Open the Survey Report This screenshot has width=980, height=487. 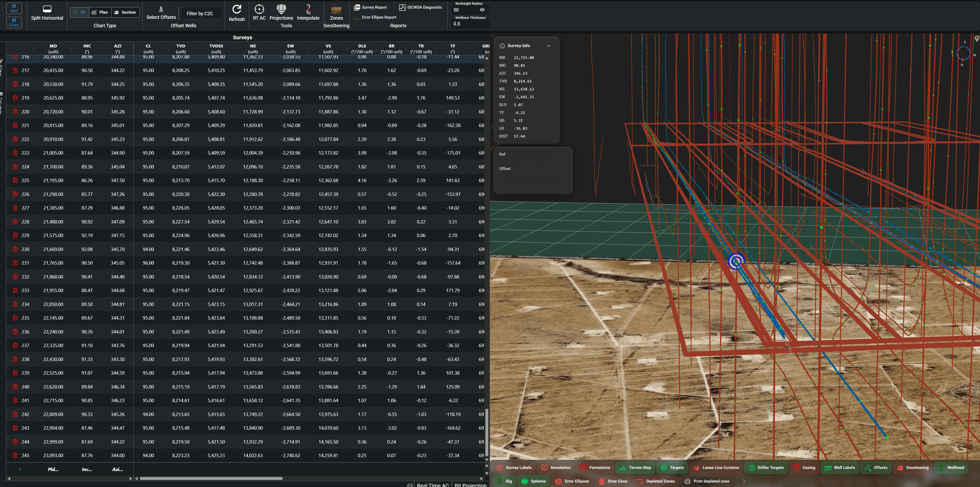(x=371, y=7)
